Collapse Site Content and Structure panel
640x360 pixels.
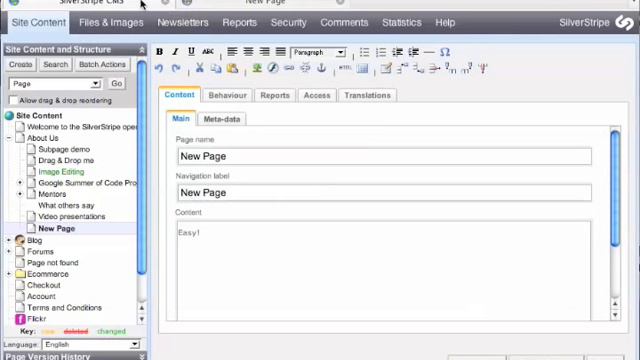pyautogui.click(x=142, y=49)
